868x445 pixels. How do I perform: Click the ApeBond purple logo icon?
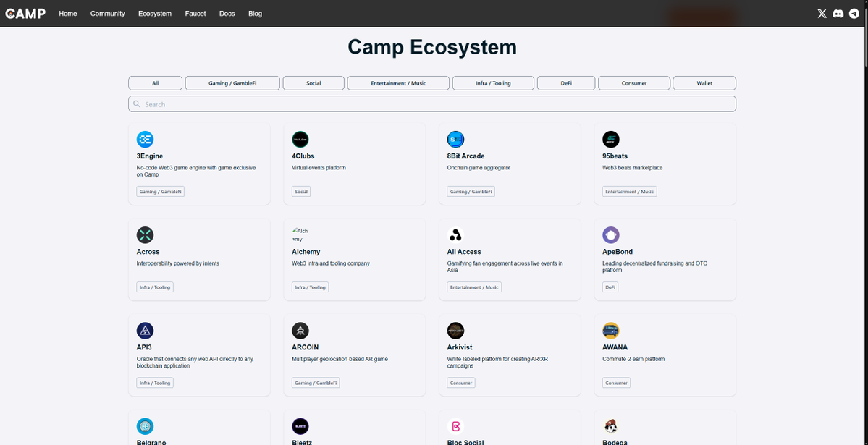(611, 234)
